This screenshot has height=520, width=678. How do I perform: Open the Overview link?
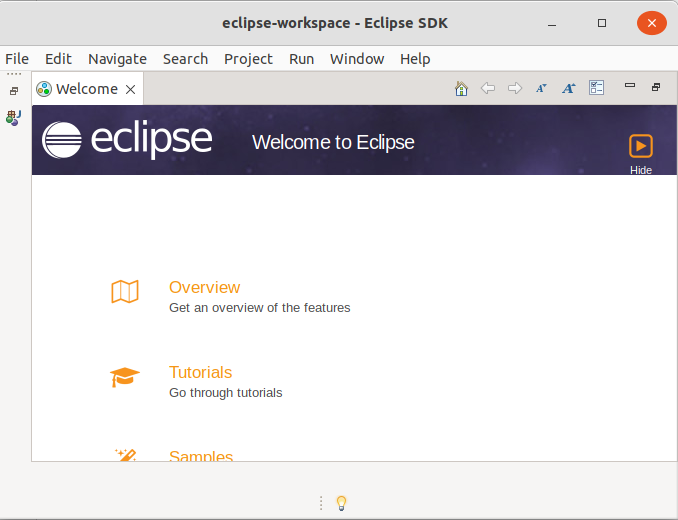tap(204, 287)
